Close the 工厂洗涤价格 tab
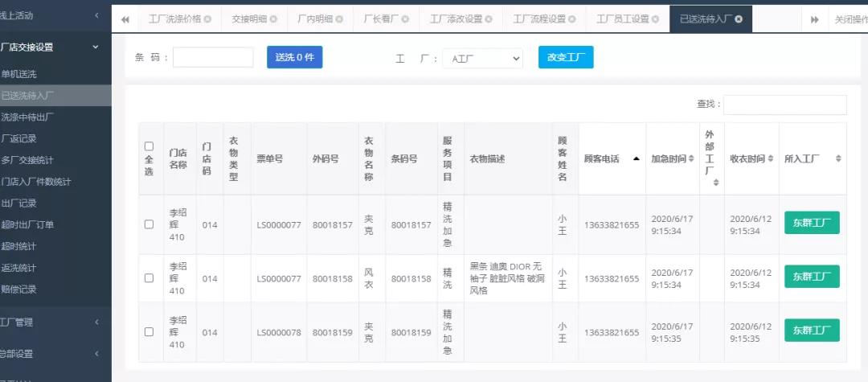The width and height of the screenshot is (868, 382). [x=207, y=18]
